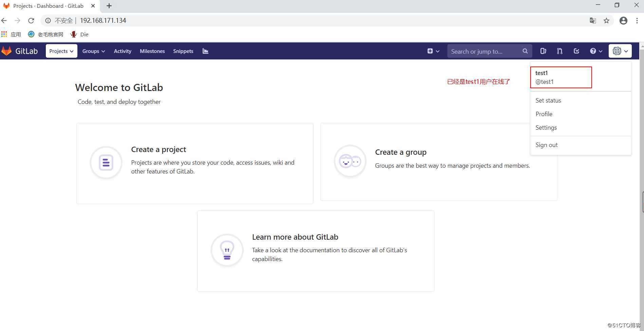Open the Apps bookmarks shortcut
644x331 pixels.
coord(11,34)
